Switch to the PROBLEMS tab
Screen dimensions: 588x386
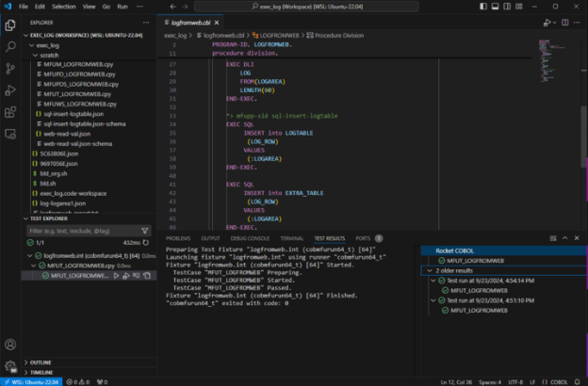coord(178,238)
